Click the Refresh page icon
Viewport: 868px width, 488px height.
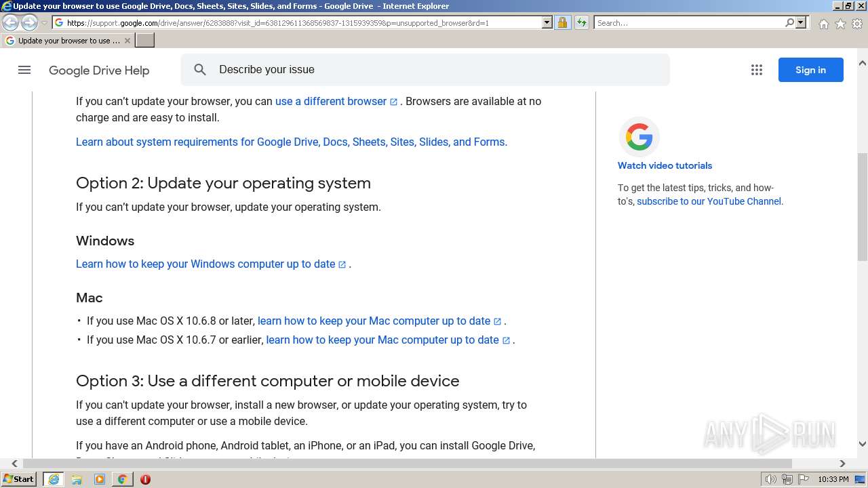coord(581,22)
